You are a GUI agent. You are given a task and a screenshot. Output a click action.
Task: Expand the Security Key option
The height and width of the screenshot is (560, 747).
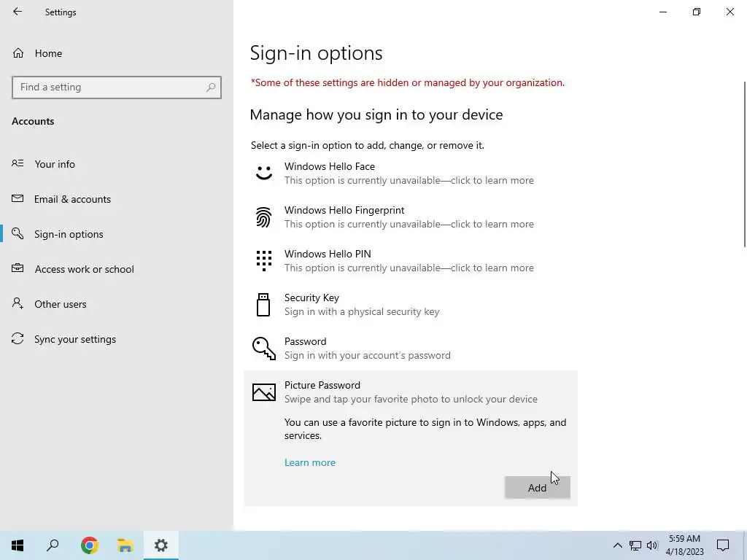pyautogui.click(x=411, y=305)
